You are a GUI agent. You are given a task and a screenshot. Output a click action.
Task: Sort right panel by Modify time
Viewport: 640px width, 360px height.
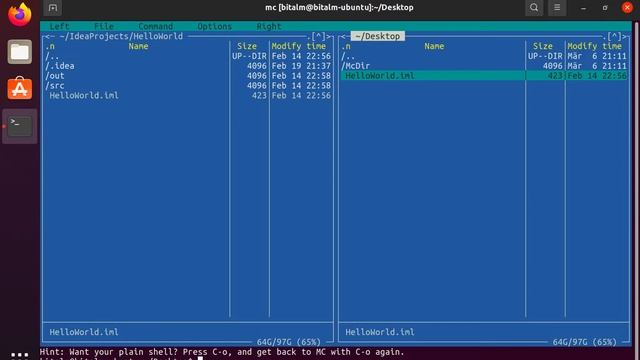[595, 46]
